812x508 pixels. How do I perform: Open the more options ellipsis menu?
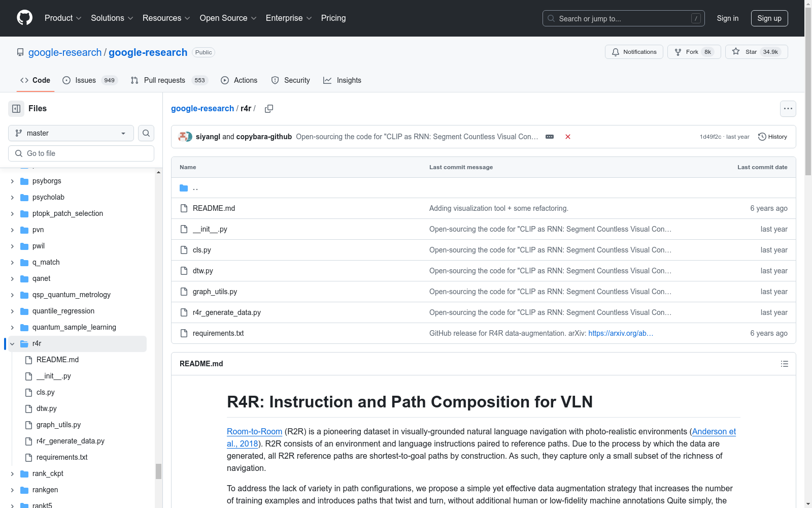pos(788,109)
